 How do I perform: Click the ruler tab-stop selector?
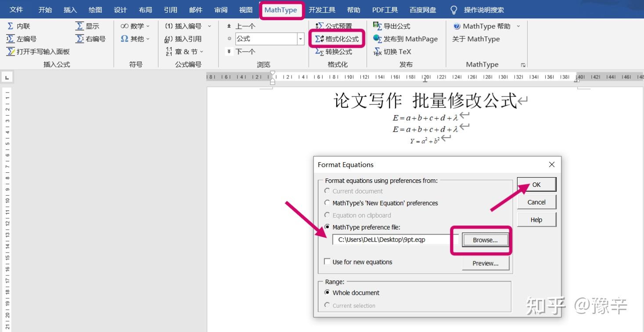pyautogui.click(x=7, y=77)
